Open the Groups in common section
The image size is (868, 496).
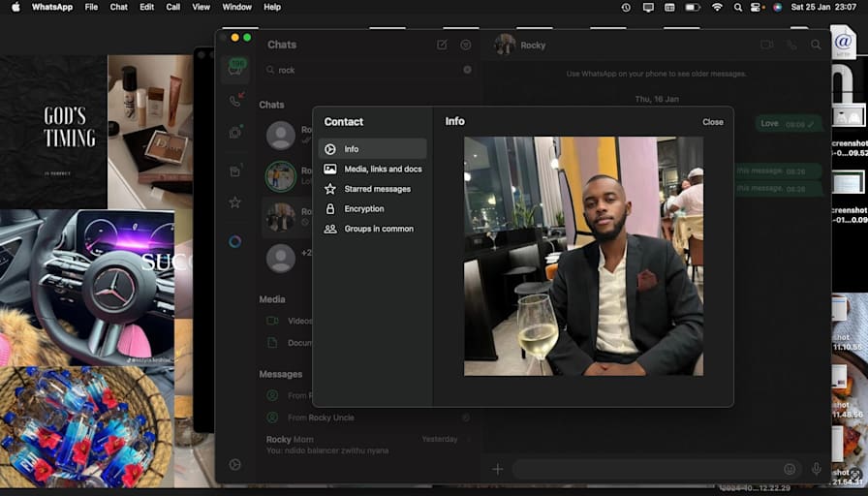point(372,229)
